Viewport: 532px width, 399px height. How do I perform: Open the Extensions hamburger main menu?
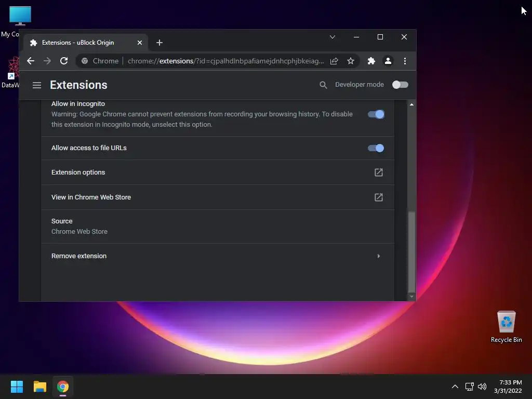point(37,85)
